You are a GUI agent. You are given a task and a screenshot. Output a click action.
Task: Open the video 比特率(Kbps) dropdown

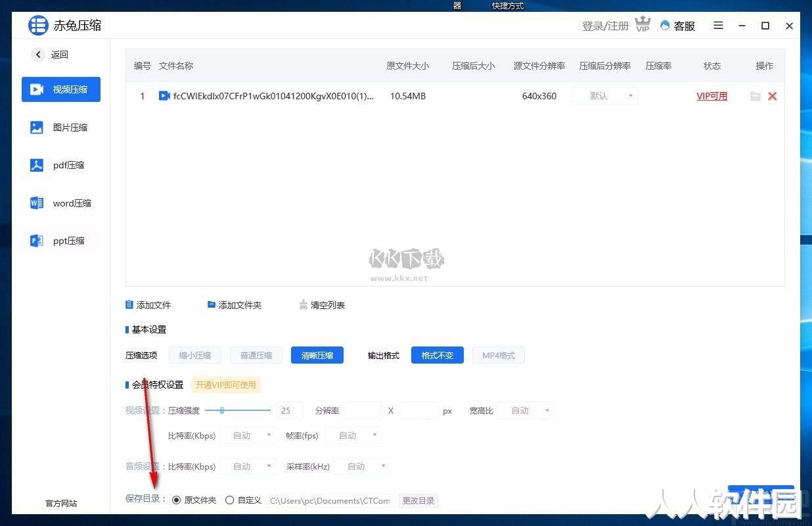tap(247, 435)
